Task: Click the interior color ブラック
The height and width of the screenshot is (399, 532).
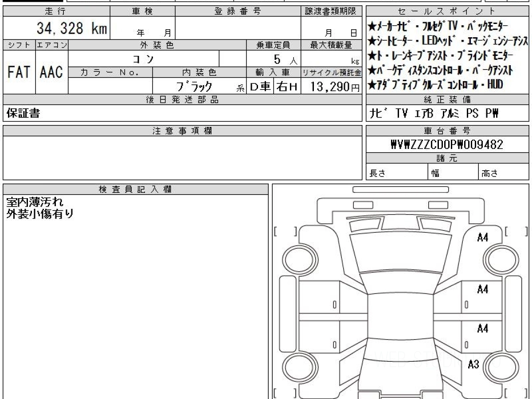Action: click(195, 86)
